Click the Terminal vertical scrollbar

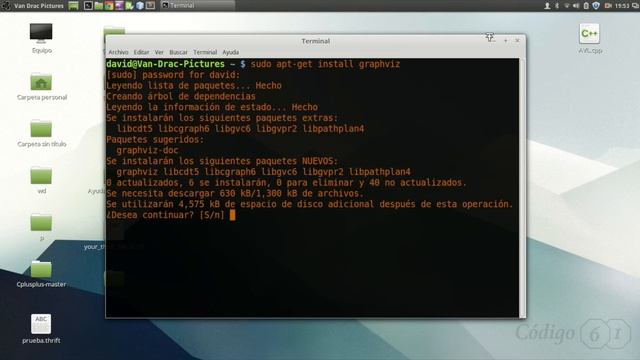522,187
